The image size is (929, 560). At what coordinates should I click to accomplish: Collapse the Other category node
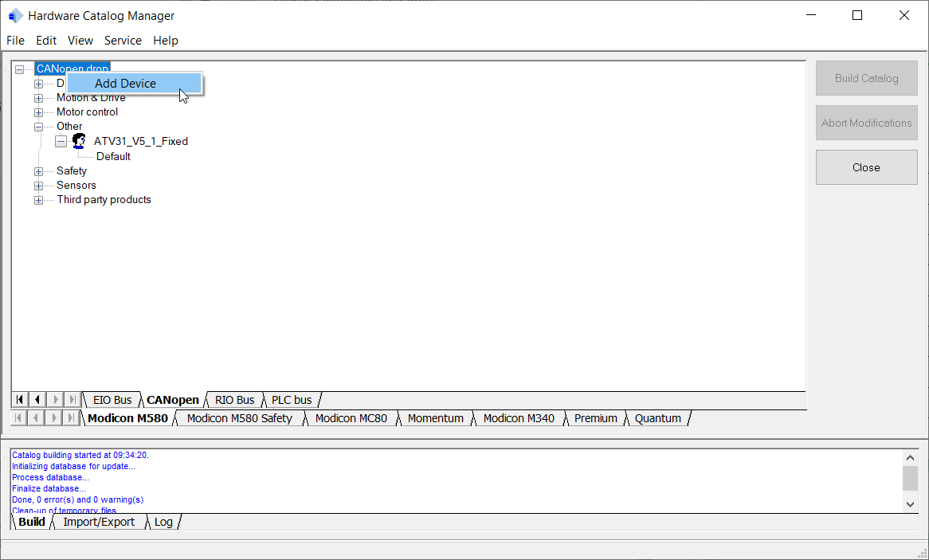(38, 126)
